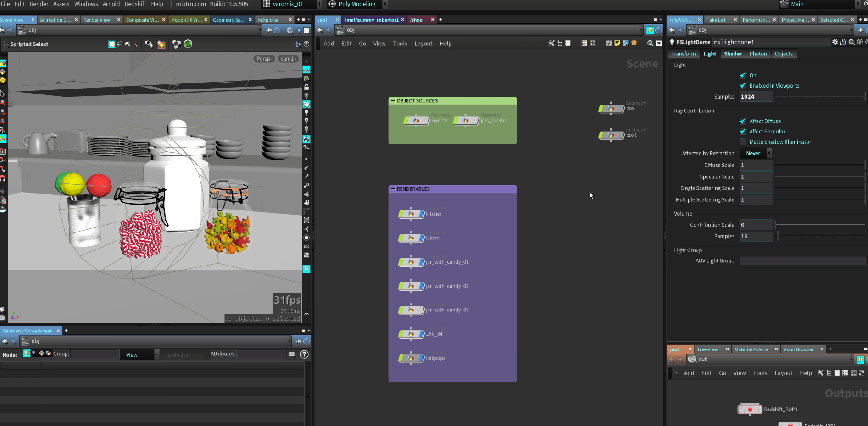Enable the Matte Shadow Illuminator checkbox
The width and height of the screenshot is (868, 426).
click(x=743, y=142)
